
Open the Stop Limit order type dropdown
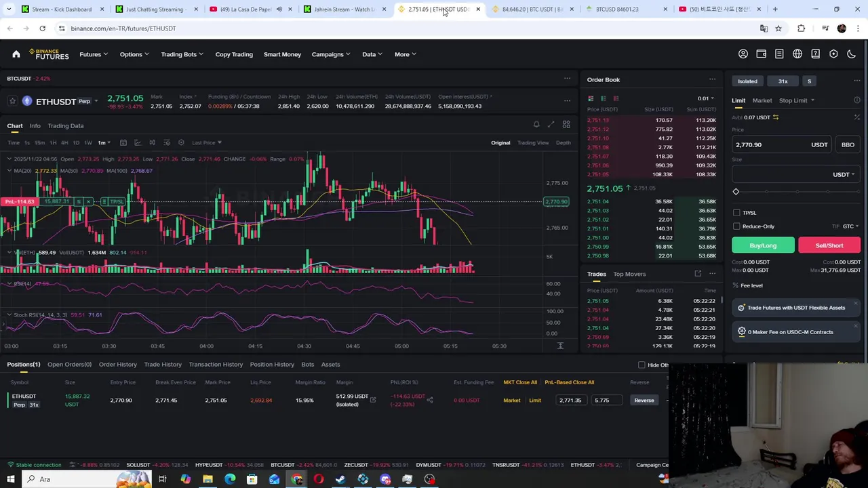pos(797,100)
